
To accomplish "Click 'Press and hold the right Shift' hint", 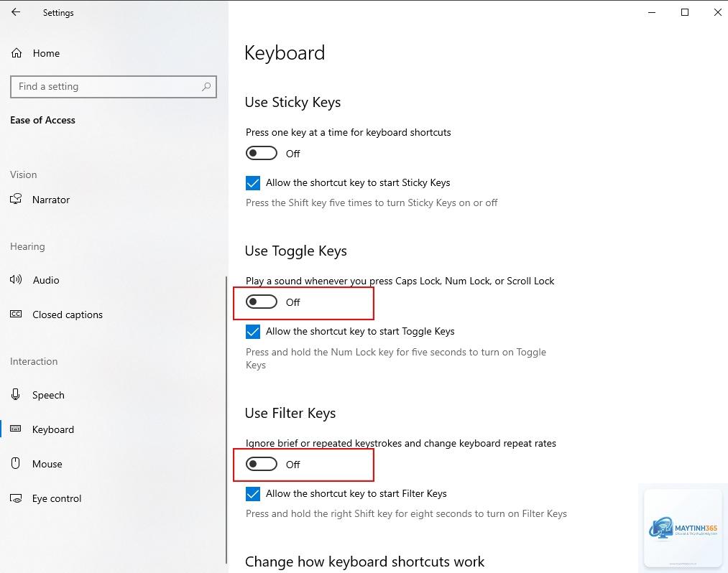I will (x=406, y=513).
